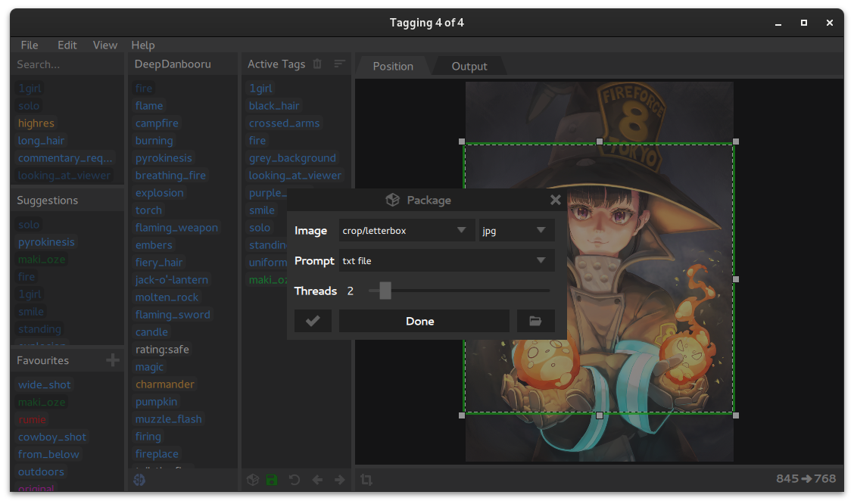Click the wide_shot favourite tag

point(44,384)
